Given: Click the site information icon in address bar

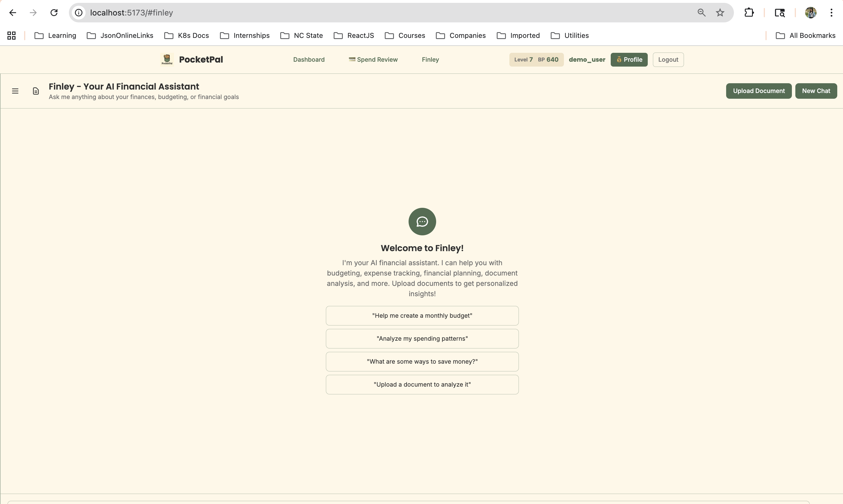Looking at the screenshot, I should [78, 13].
